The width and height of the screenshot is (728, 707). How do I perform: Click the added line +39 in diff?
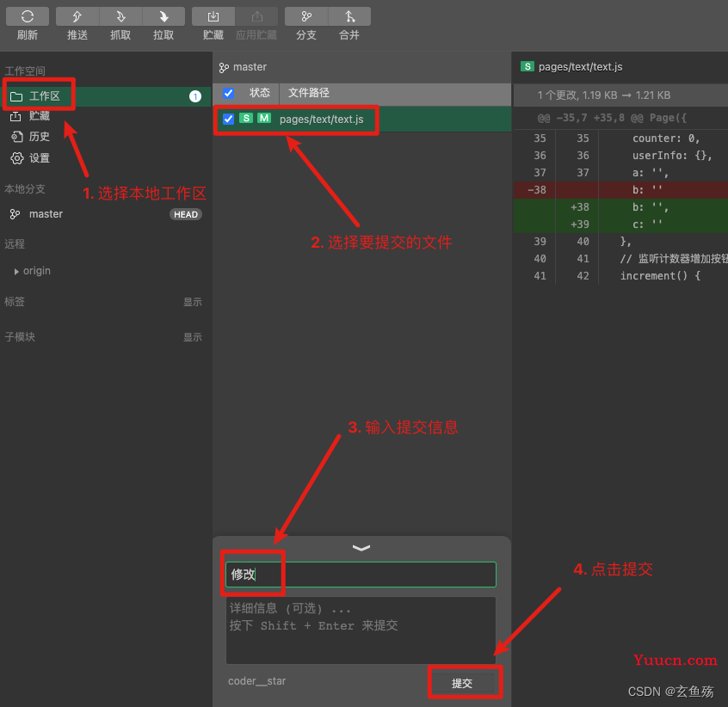point(620,224)
